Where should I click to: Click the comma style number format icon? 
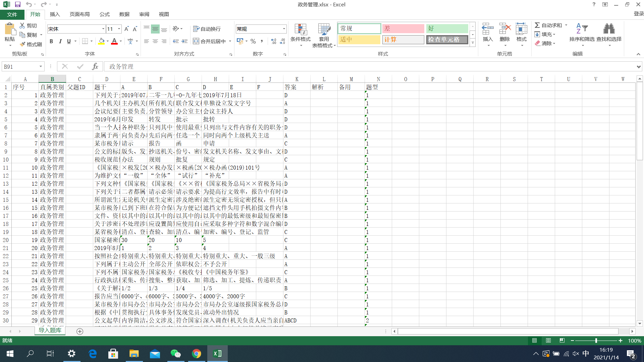[x=262, y=41]
